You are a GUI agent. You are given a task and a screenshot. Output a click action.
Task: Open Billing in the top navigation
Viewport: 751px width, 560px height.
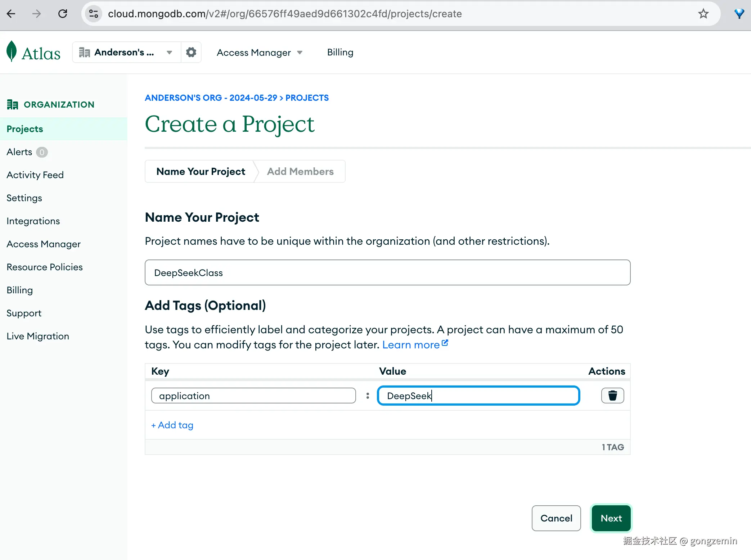pos(340,52)
